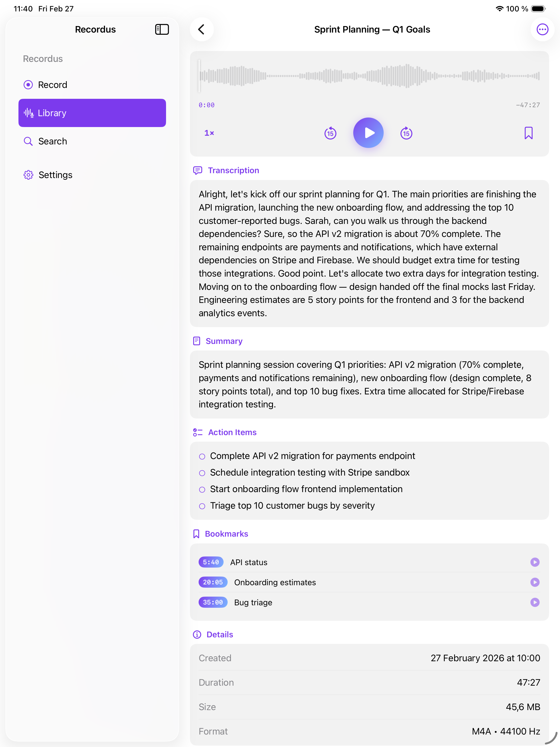The image size is (560, 747).
Task: Play the 'API status' bookmark
Action: pos(535,562)
